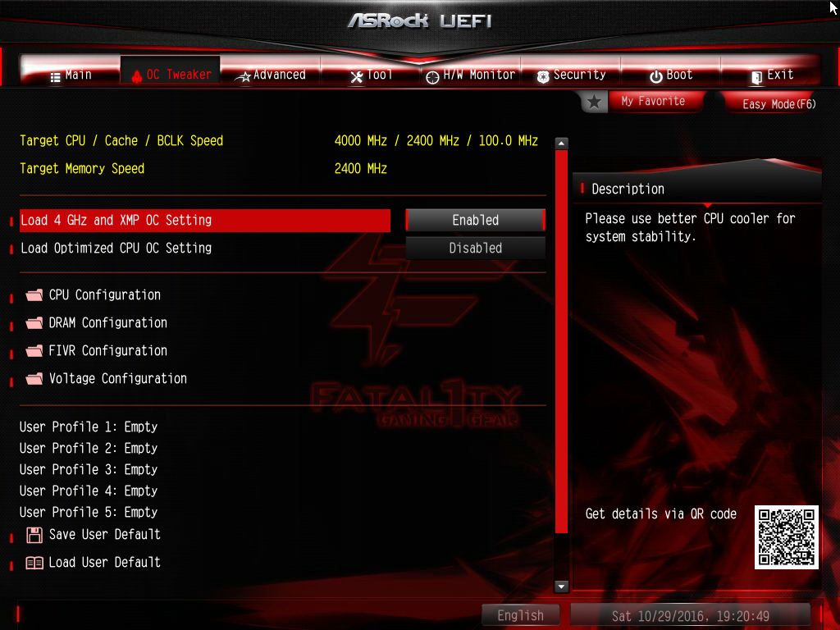Viewport: 840px width, 630px height.
Task: Change the English language setting
Action: (520, 615)
